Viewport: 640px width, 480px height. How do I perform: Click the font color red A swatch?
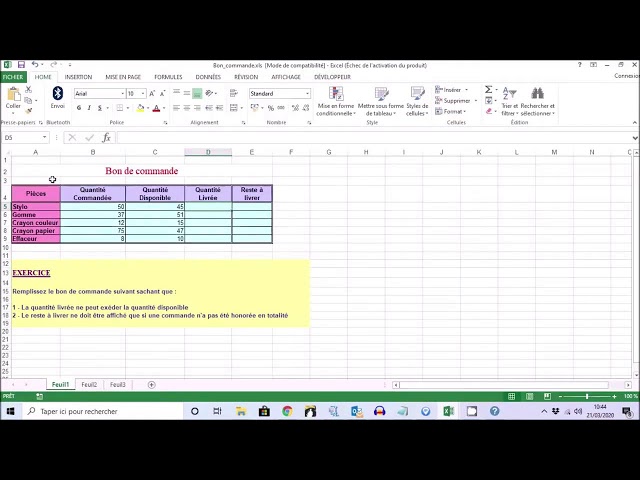[156, 108]
